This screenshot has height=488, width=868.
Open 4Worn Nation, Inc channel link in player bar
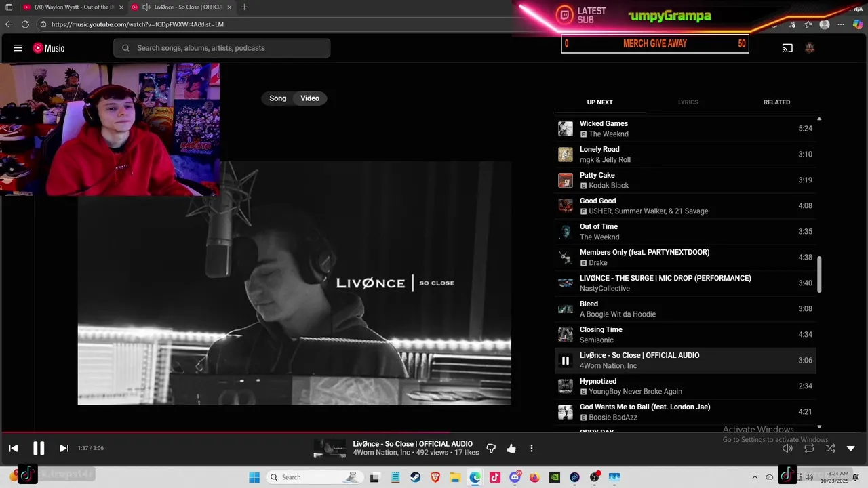[x=381, y=453]
